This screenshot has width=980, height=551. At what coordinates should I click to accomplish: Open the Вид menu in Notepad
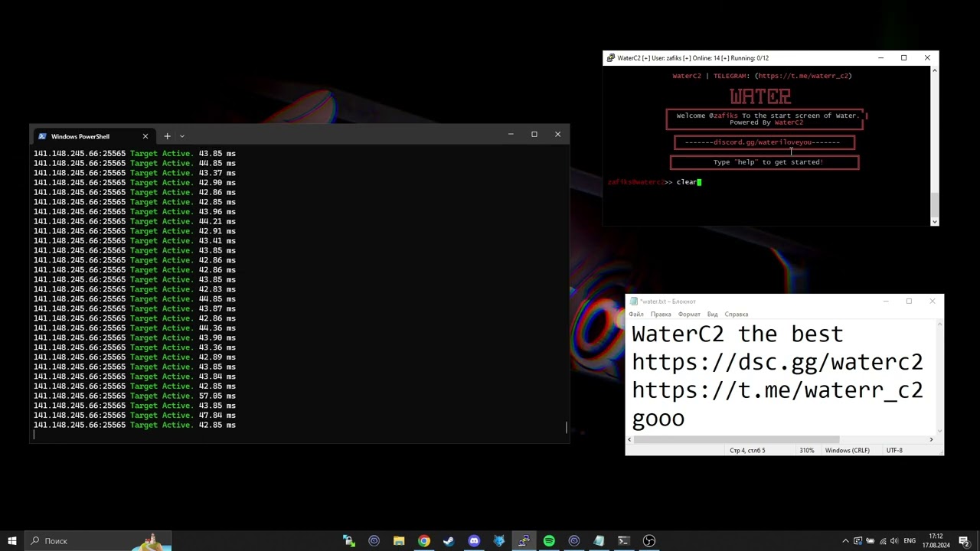coord(712,314)
